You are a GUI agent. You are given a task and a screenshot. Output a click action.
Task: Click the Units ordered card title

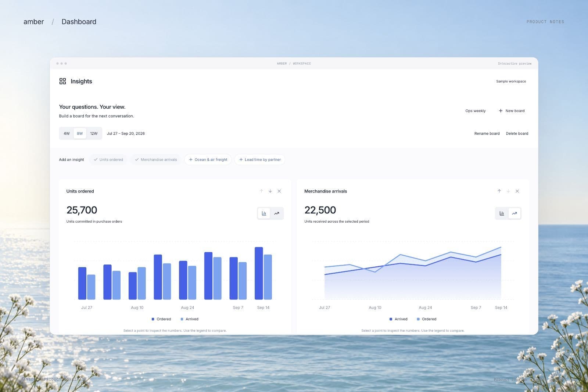click(x=80, y=191)
